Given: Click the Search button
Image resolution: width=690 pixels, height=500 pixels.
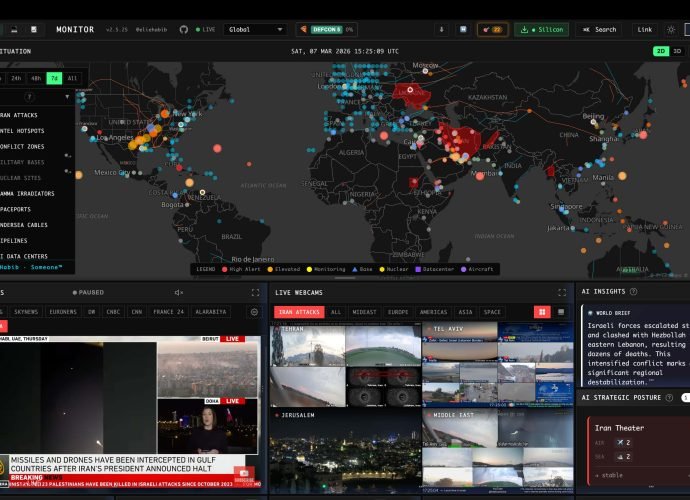Looking at the screenshot, I should [599, 29].
